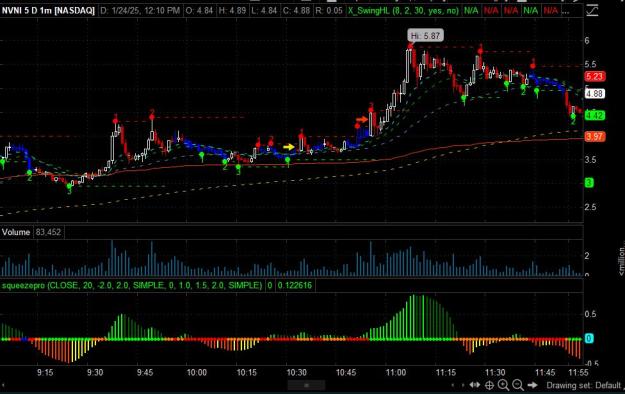Screen dimensions: 625x394
Task: Click the green 4.42 price bubble
Action: point(595,116)
